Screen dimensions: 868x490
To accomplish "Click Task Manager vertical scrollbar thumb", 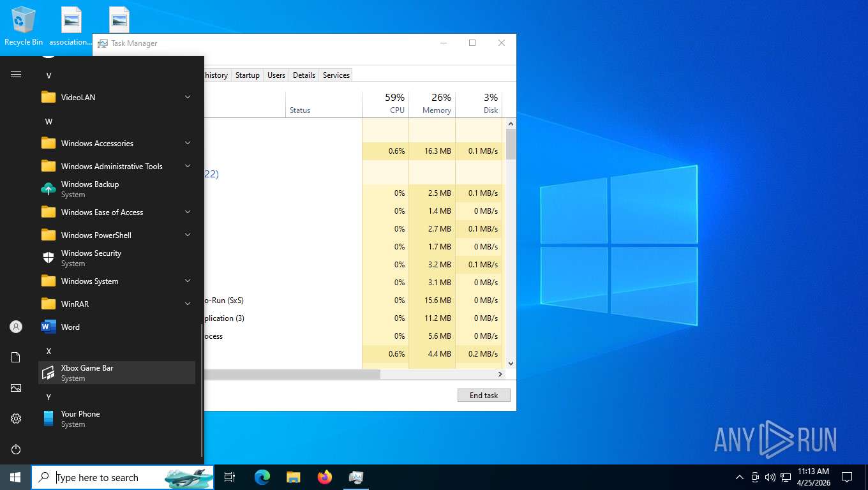I will pos(511,144).
